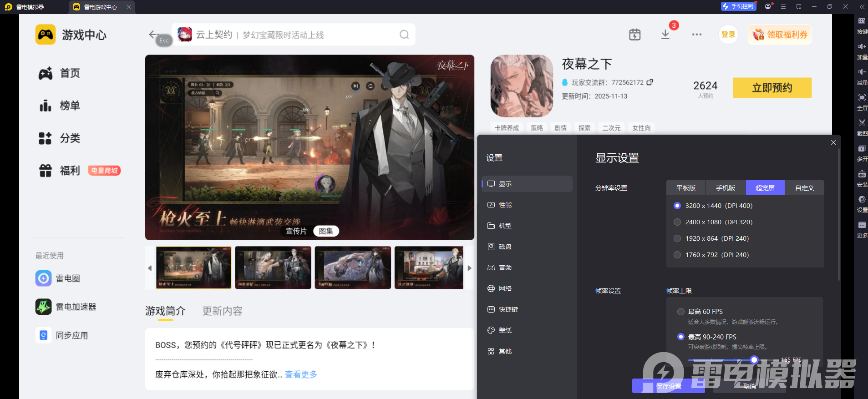The width and height of the screenshot is (868, 399).
Task: Open 壁纸 settings category
Action: [527, 330]
